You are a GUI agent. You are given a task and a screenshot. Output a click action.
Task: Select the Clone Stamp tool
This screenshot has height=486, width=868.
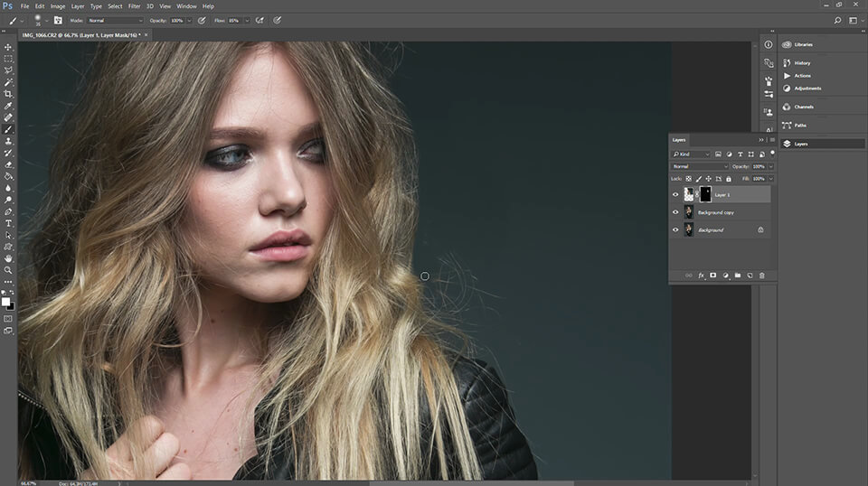click(8, 141)
